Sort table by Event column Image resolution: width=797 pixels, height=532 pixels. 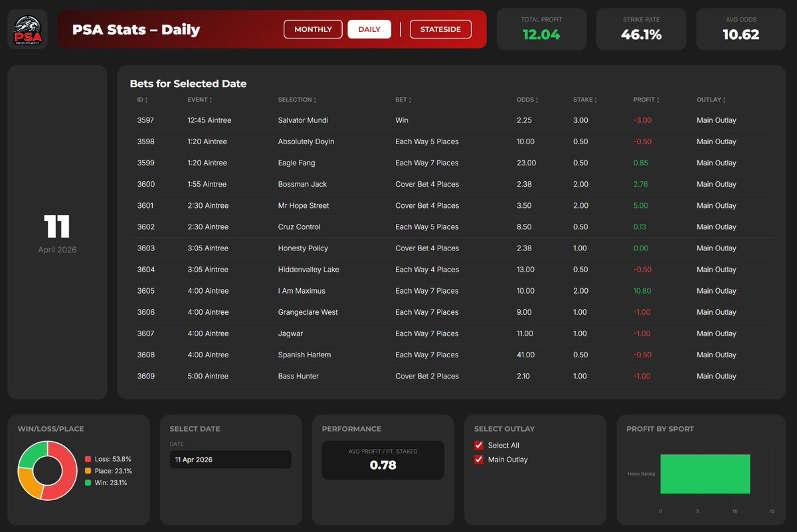[200, 100]
